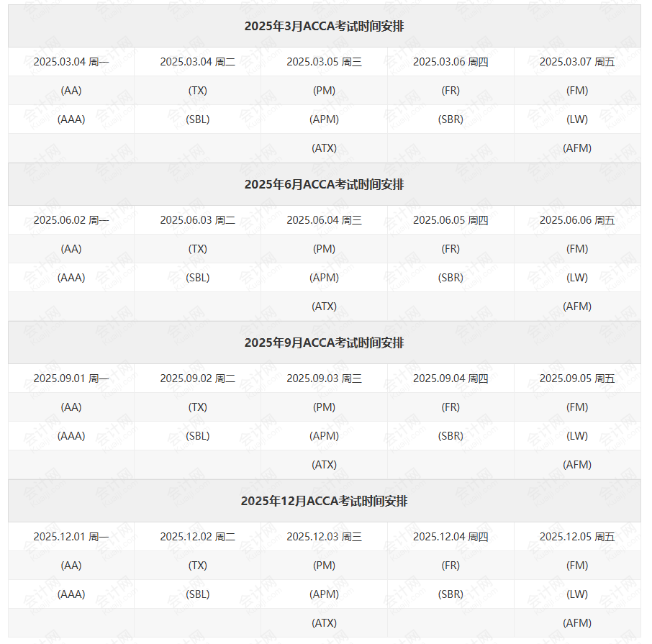Click the 2025年6月ACCA考试时间安排 header
Image resolution: width=652 pixels, height=644 pixels.
pos(324,185)
